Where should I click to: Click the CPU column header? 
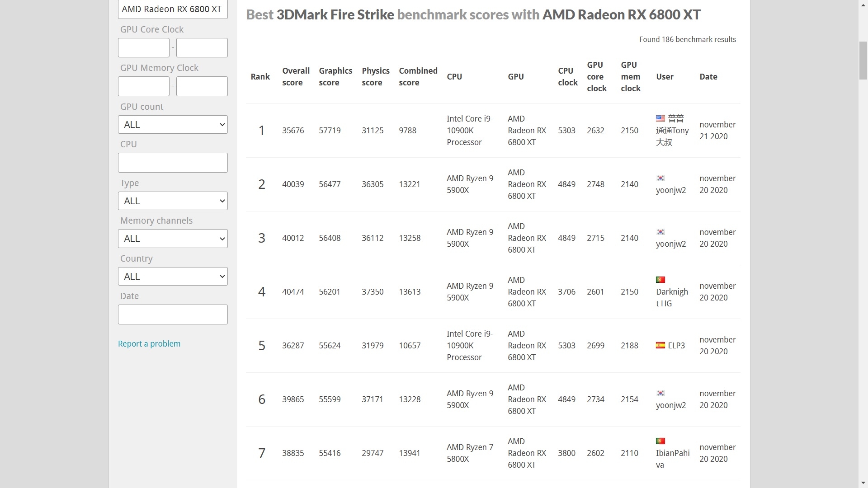tap(454, 77)
